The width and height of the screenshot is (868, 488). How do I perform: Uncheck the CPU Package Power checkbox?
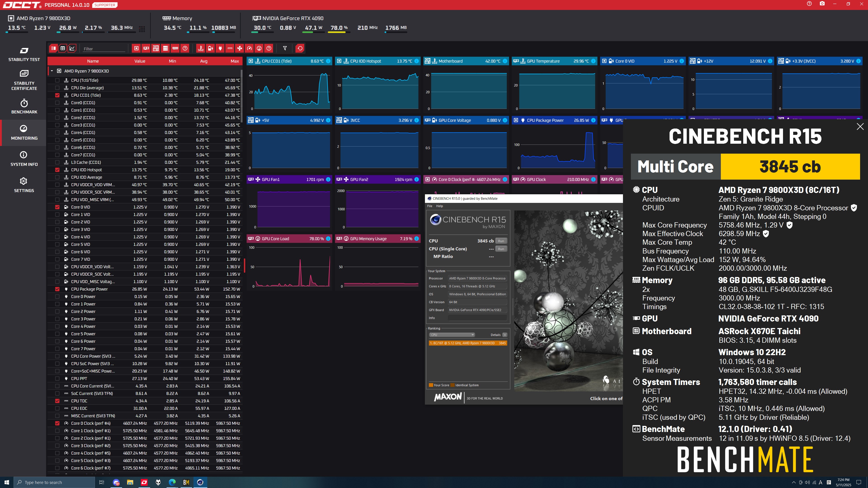tap(57, 289)
